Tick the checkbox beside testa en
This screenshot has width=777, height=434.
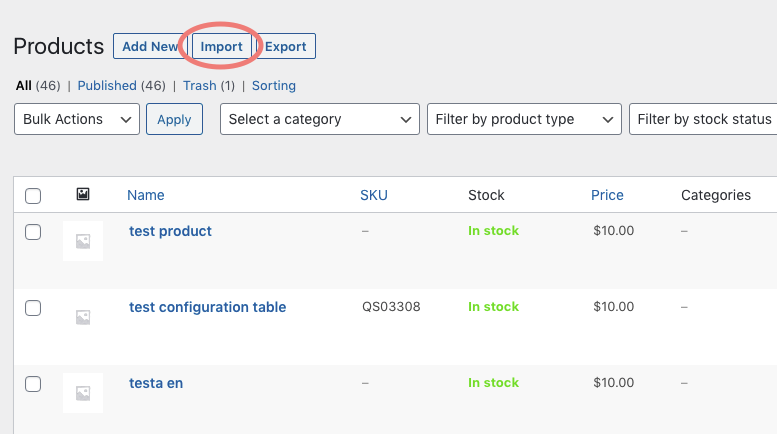[x=33, y=384]
